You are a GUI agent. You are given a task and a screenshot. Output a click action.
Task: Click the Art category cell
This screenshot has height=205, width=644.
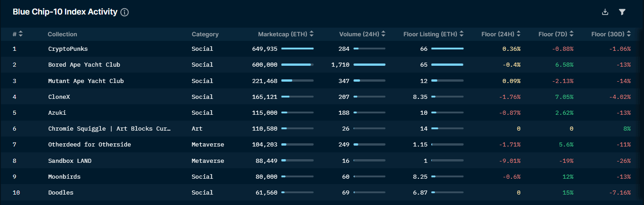(197, 129)
